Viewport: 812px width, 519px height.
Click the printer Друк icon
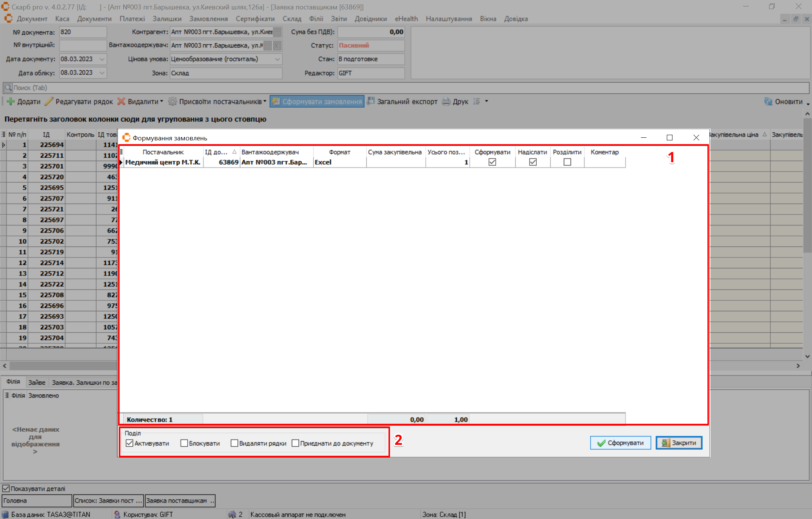446,102
